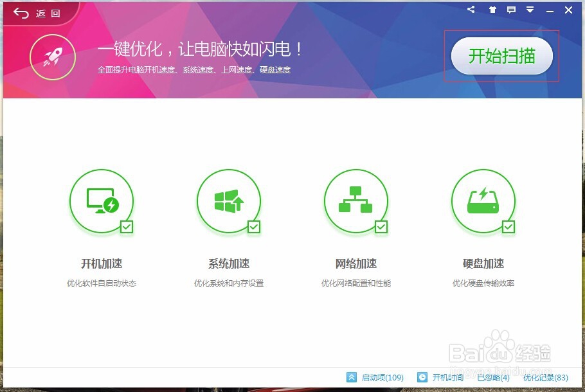
Task: Select the 开机加速 boot speedup icon
Action: coord(102,201)
